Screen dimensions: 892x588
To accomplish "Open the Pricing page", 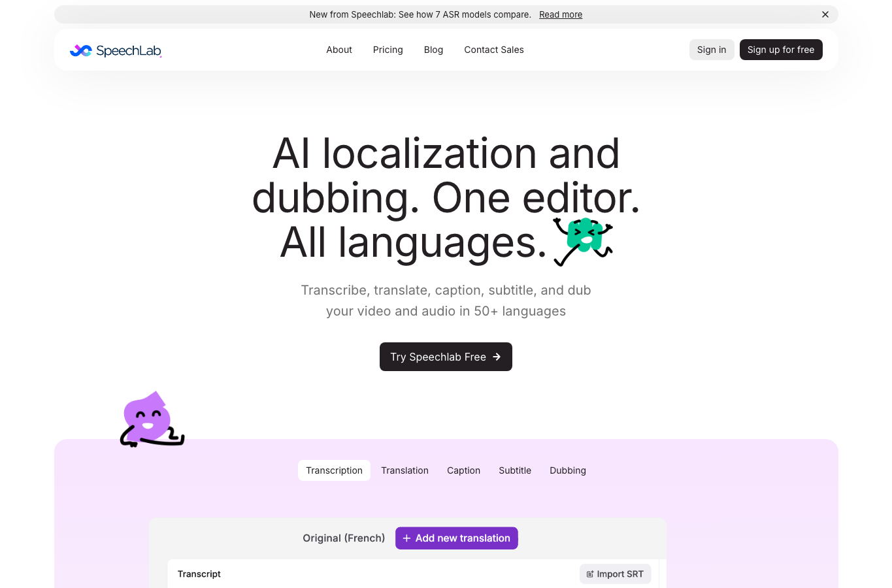I will click(x=388, y=50).
